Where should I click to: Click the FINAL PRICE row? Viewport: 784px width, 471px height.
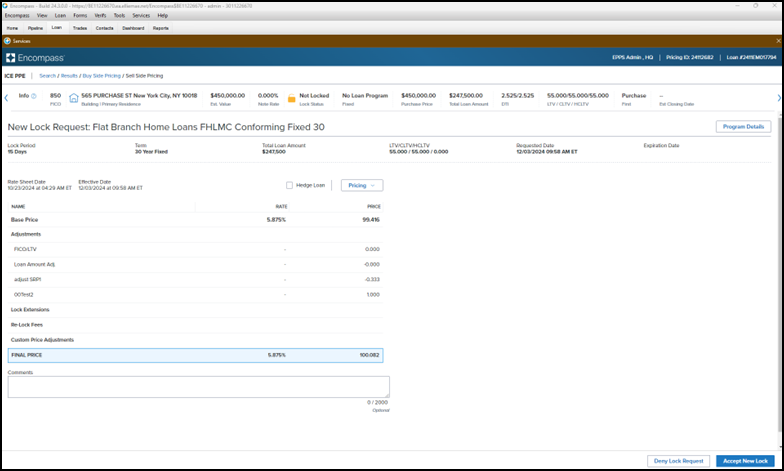[x=196, y=356]
